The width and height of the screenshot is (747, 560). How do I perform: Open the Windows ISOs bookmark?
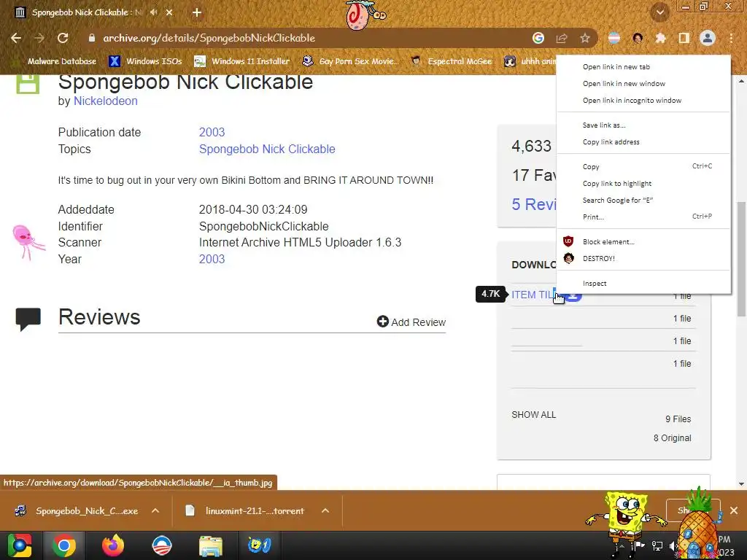146,61
